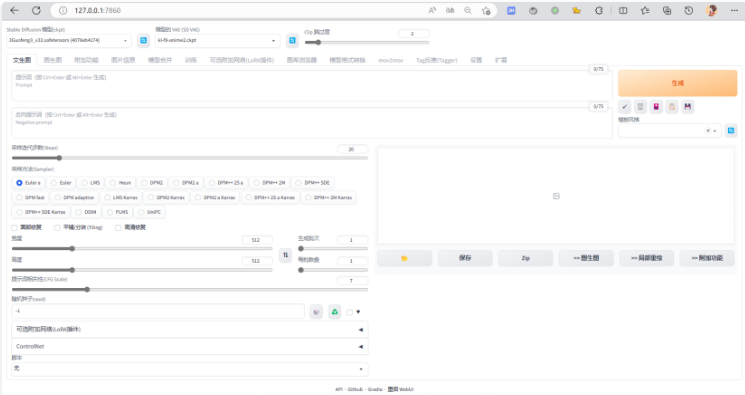Swap width and height with the arrows button
Viewport: 745px width, 395px height.
[x=286, y=255]
